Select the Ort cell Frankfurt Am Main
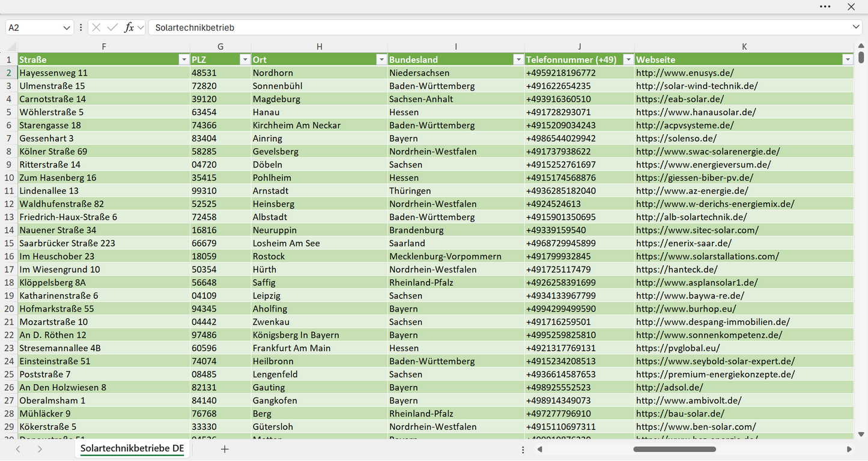The width and height of the screenshot is (868, 461). coord(319,348)
